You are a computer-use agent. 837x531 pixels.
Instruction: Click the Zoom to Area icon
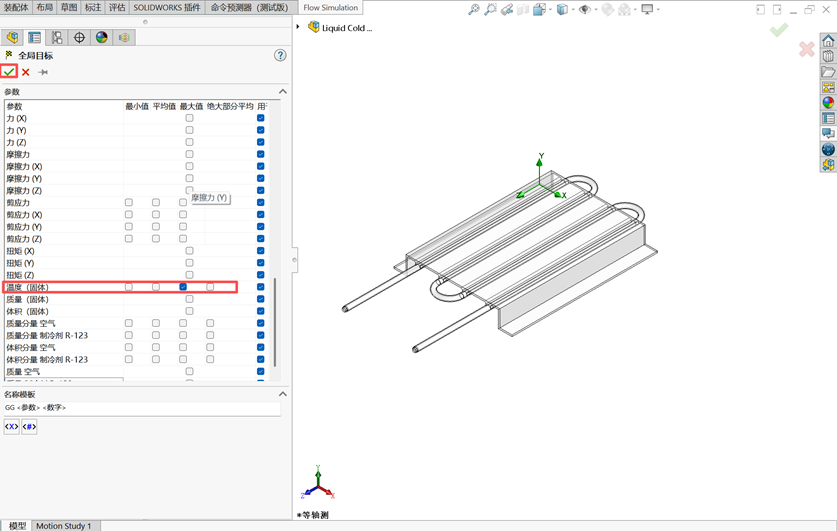490,9
